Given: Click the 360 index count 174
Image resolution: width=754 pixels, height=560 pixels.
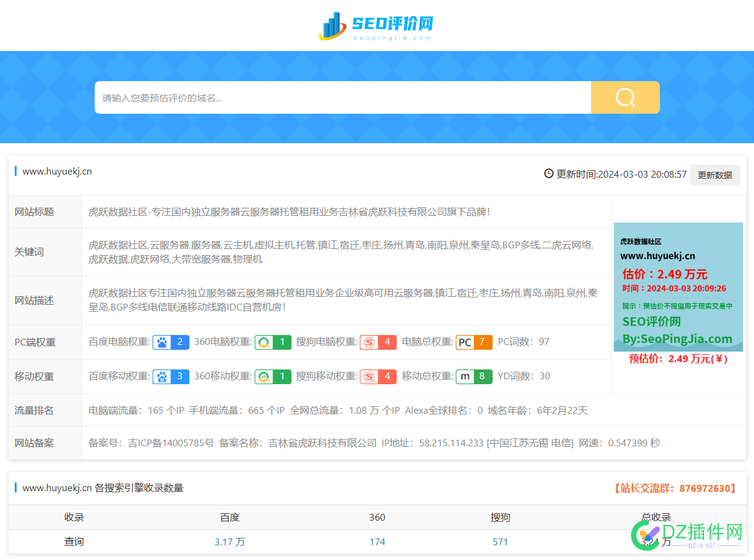Looking at the screenshot, I should (x=378, y=542).
